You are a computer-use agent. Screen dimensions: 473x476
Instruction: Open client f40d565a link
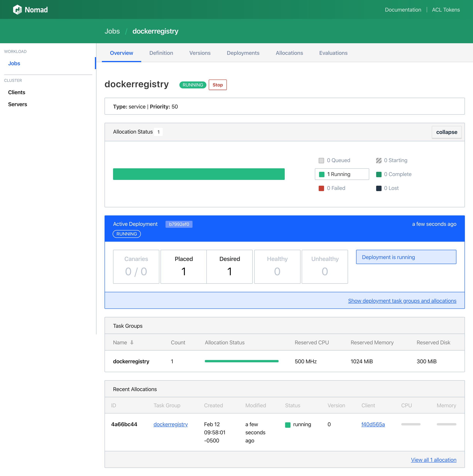pyautogui.click(x=373, y=424)
